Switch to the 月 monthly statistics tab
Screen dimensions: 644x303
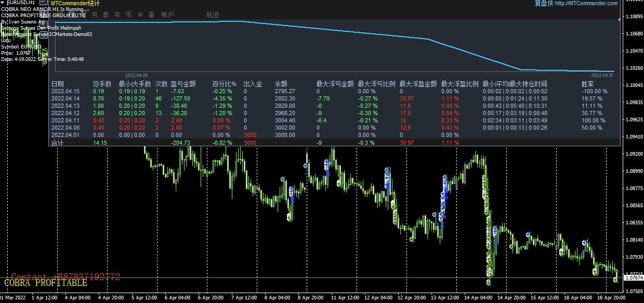pyautogui.click(x=95, y=15)
